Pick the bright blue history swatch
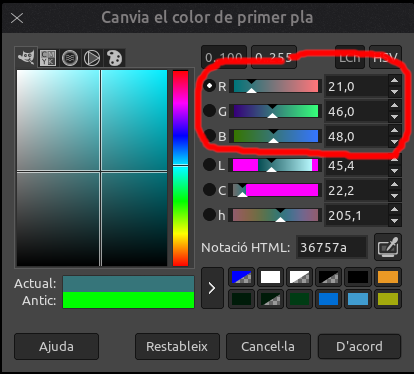 coord(328,299)
